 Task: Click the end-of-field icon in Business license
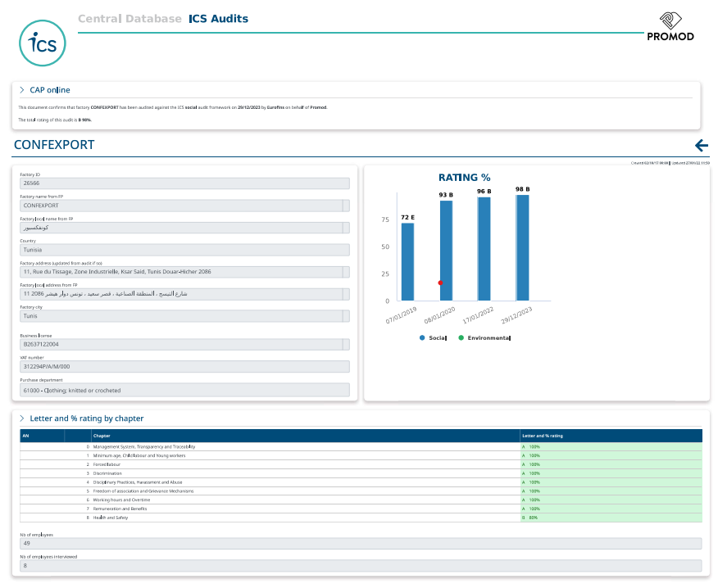[346, 345]
